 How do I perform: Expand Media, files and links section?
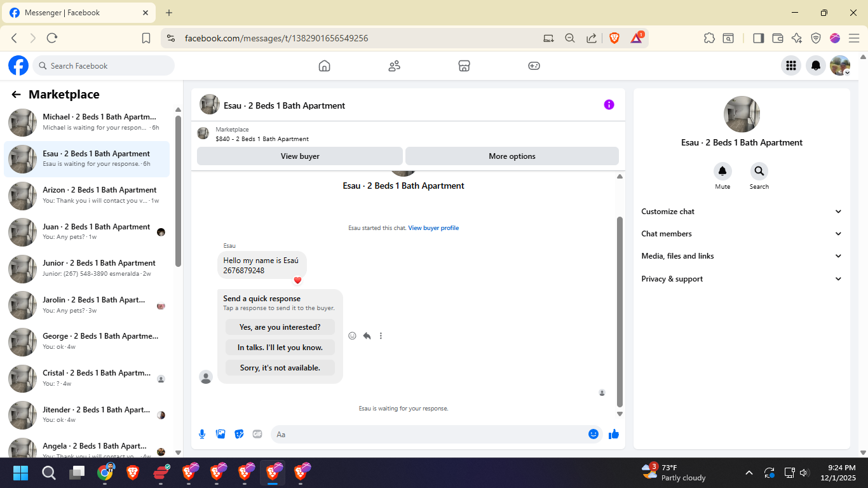coord(742,256)
